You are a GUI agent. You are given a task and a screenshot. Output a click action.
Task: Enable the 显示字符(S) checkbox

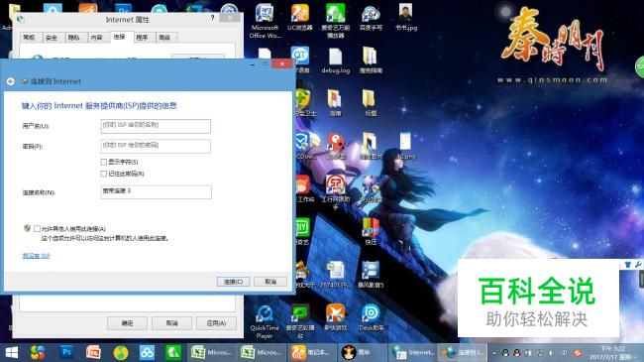[104, 162]
